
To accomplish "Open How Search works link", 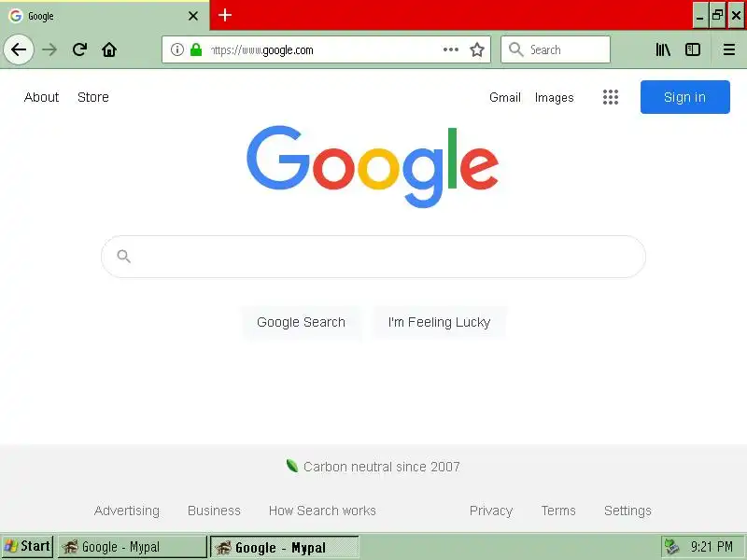I will coord(322,511).
